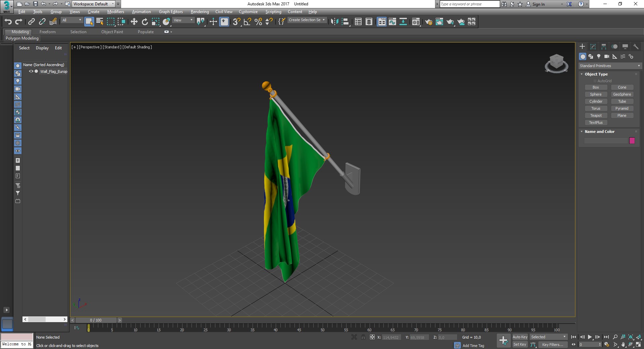The image size is (644, 349).
Task: Choose the Select and Rotate tool
Action: (145, 22)
